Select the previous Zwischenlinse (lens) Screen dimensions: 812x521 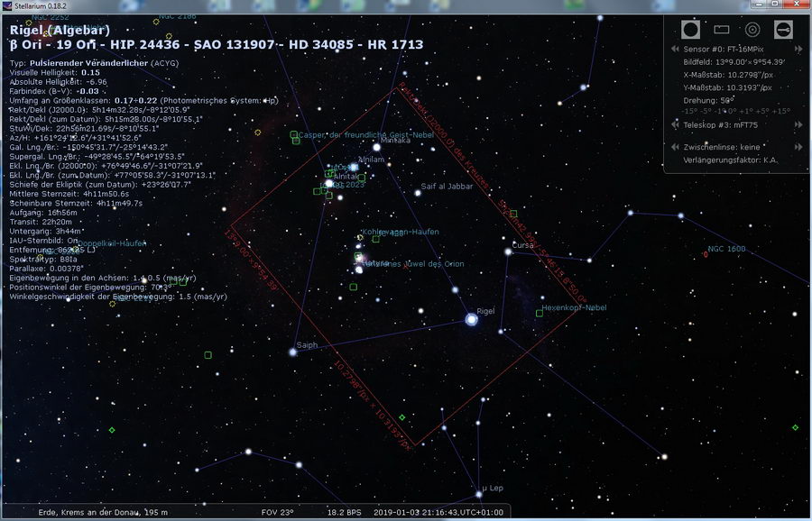pos(675,147)
